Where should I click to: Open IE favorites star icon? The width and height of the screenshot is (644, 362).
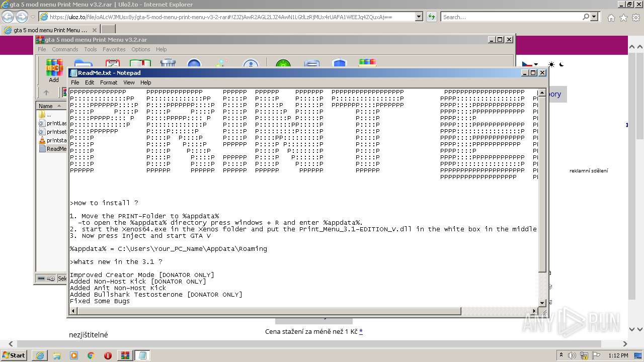(623, 18)
